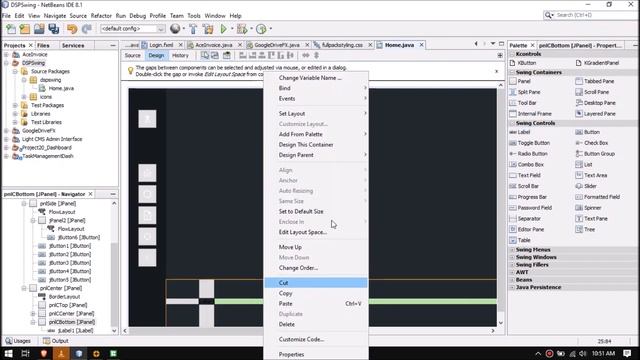
Task: Pick the Progress Bar palette item
Action: click(x=528, y=197)
